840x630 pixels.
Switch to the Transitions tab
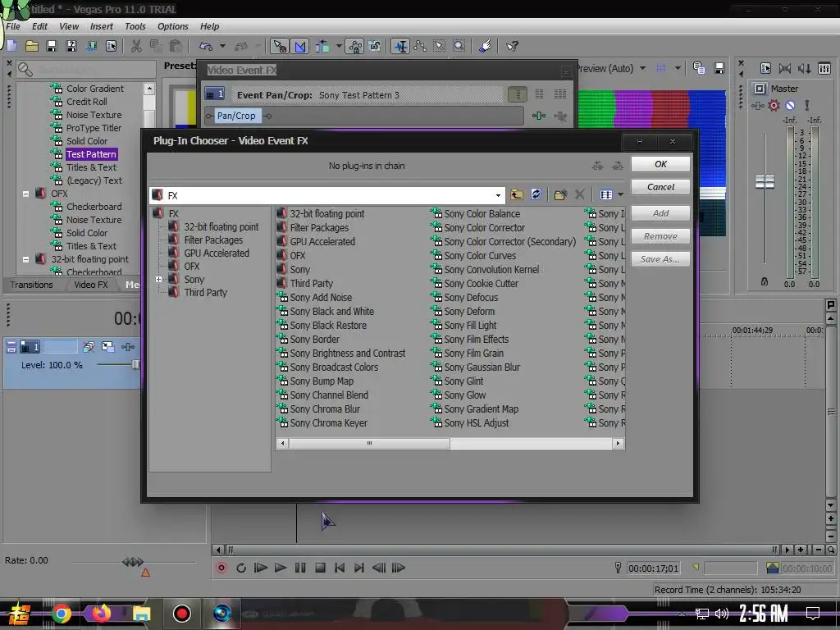[x=32, y=285]
